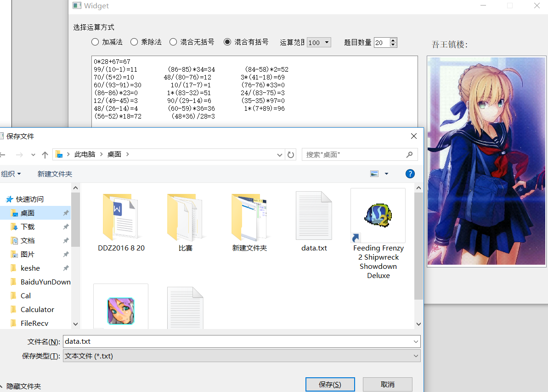This screenshot has height=392, width=548.
Task: Open the 保存类型 dropdown
Action: [x=242, y=356]
